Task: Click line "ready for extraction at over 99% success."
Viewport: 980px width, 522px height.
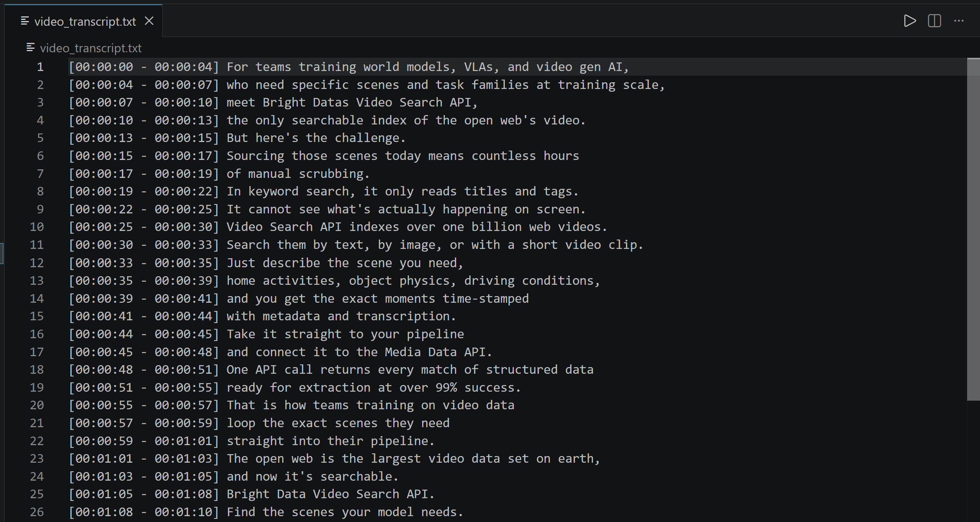Action: pyautogui.click(x=374, y=388)
